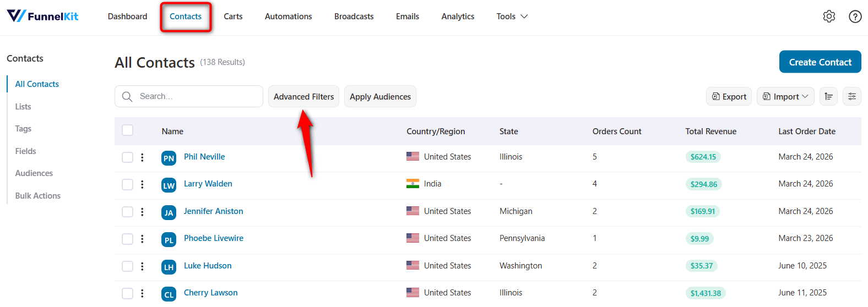Click the PL avatar badge

pos(169,240)
